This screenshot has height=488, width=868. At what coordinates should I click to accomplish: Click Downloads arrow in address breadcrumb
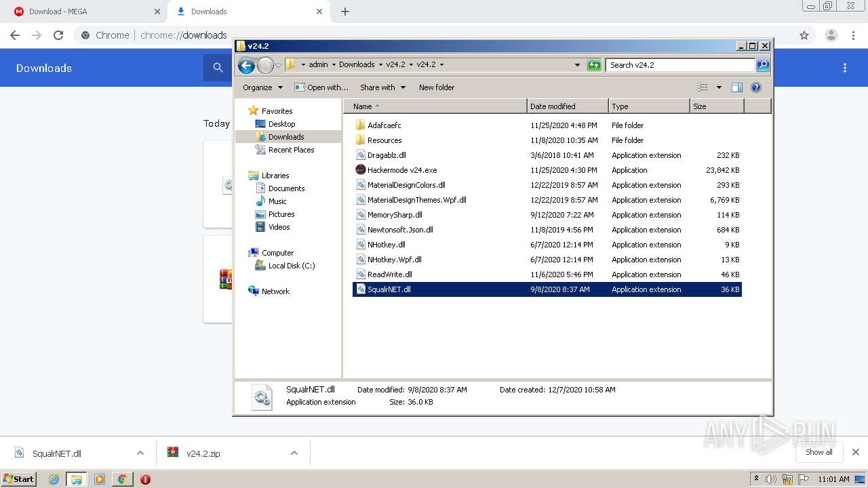pos(380,64)
